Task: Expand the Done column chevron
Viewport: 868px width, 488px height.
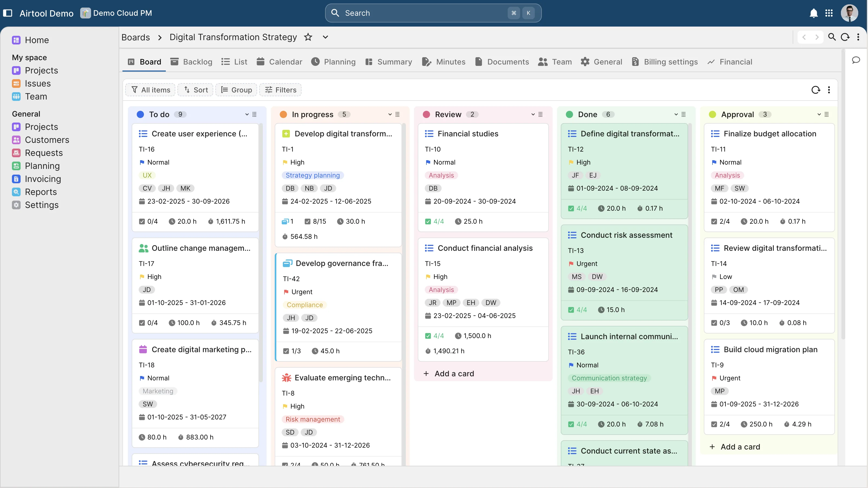Action: click(676, 114)
